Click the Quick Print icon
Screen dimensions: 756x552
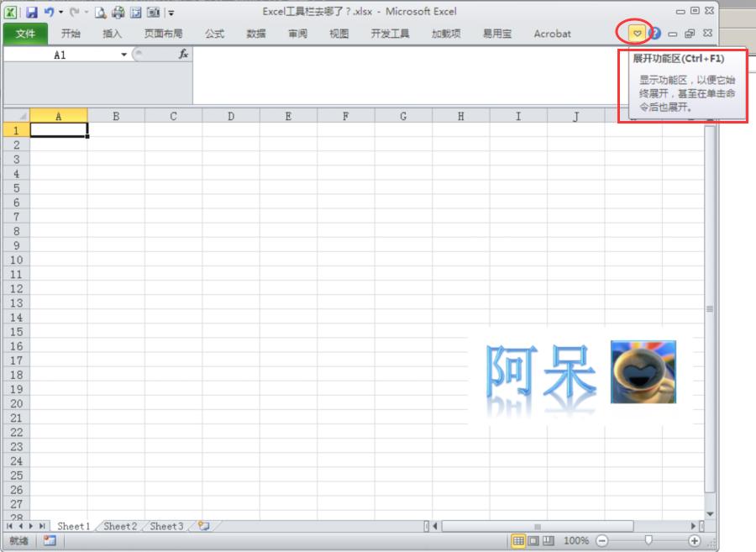[118, 12]
